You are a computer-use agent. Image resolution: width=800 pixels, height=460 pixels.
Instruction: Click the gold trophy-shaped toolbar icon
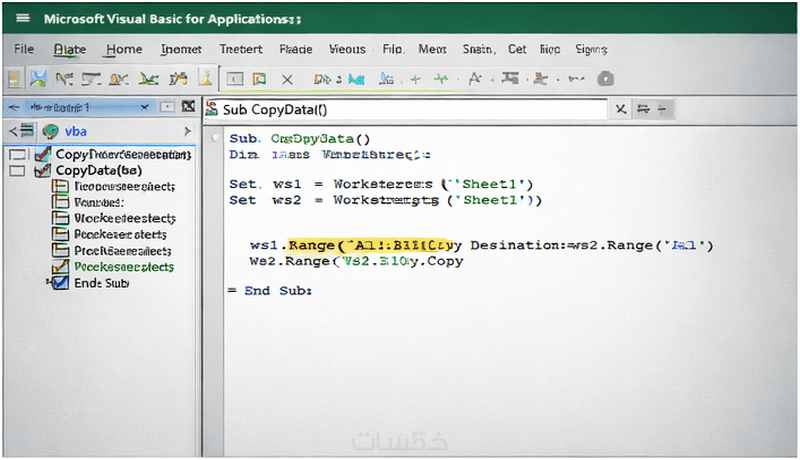[206, 78]
